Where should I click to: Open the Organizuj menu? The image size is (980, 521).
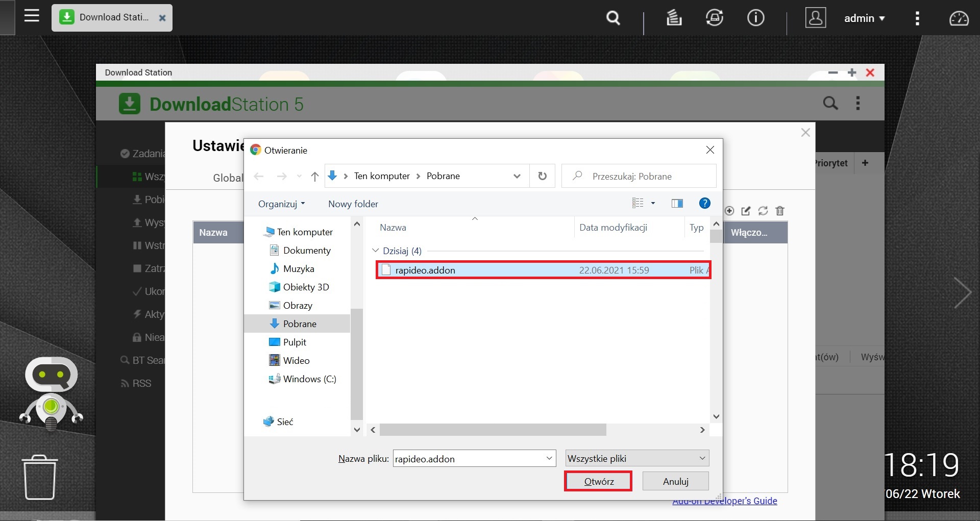click(281, 204)
